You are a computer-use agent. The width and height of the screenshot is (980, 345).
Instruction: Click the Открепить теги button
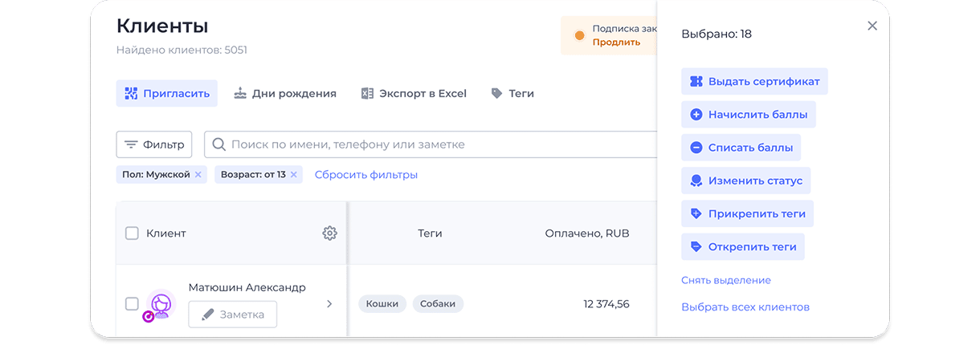[743, 246]
